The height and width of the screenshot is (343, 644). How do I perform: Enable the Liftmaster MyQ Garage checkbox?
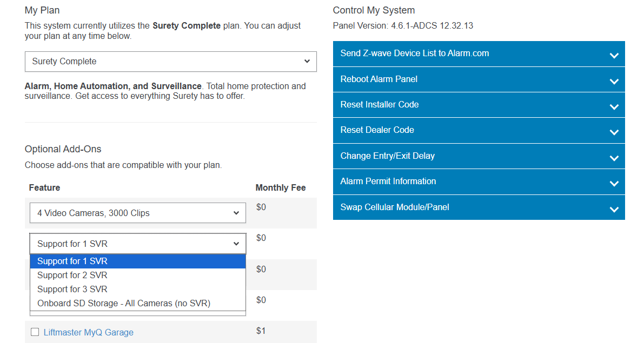[35, 332]
